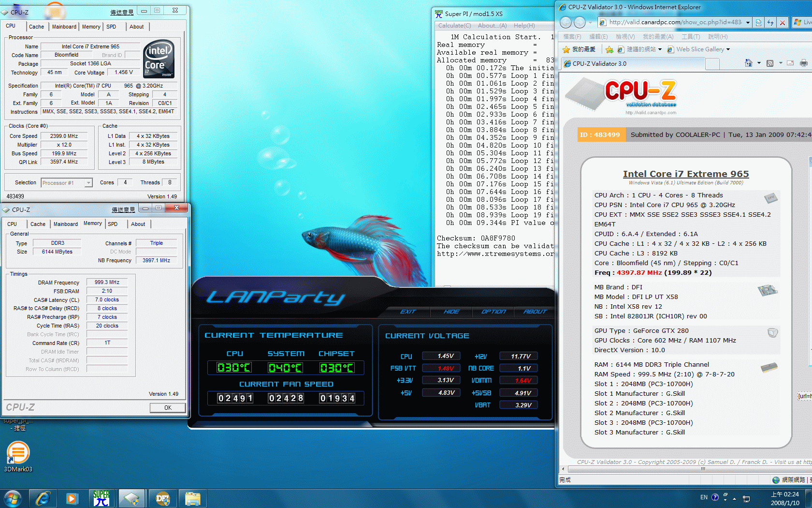Click the printer icon in IE toolbar
The image size is (812, 508).
803,63
